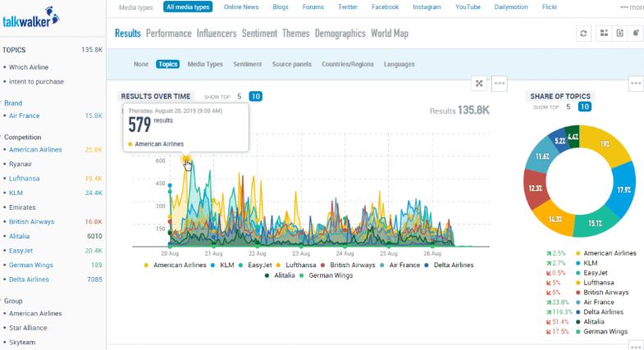Image resolution: width=644 pixels, height=350 pixels.
Task: Group results by Media Types
Action: coord(205,65)
